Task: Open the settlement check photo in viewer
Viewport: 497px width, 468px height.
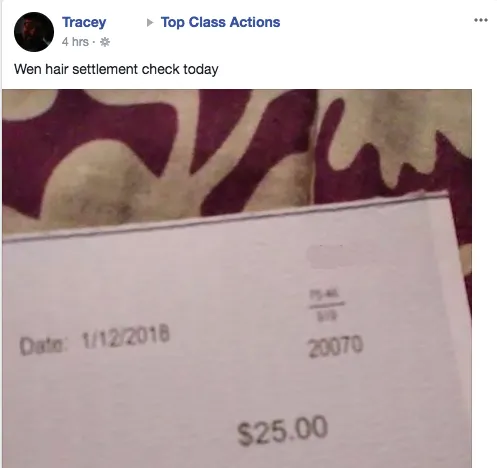Action: [x=237, y=278]
